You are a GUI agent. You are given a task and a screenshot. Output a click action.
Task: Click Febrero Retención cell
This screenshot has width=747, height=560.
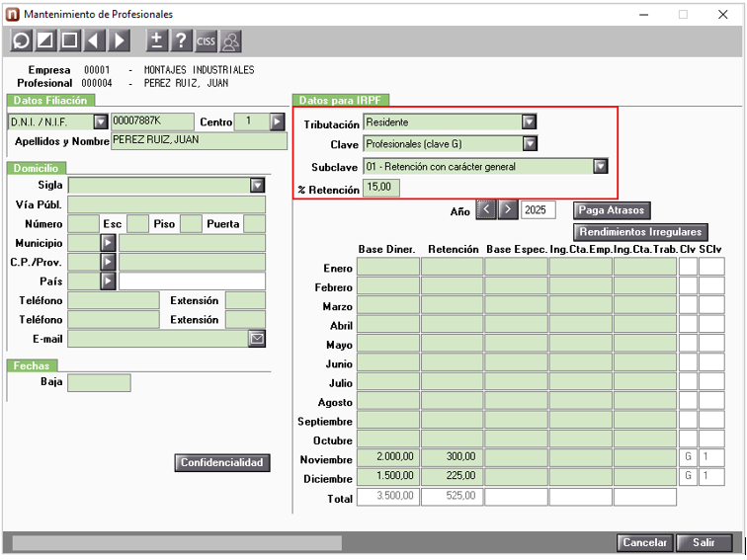click(453, 285)
